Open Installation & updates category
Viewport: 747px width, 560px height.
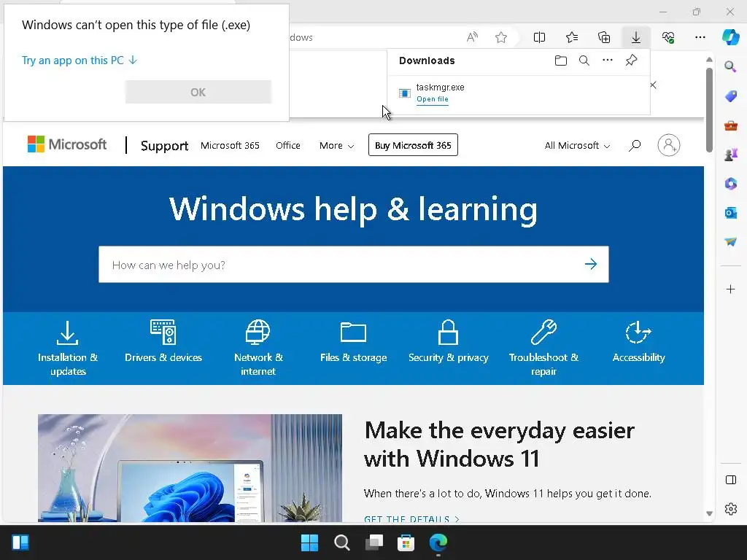point(68,348)
